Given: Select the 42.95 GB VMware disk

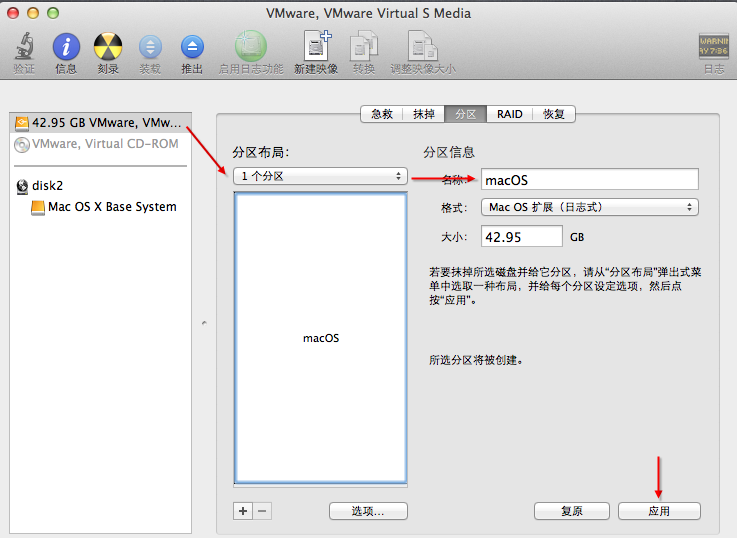Looking at the screenshot, I should [101, 123].
